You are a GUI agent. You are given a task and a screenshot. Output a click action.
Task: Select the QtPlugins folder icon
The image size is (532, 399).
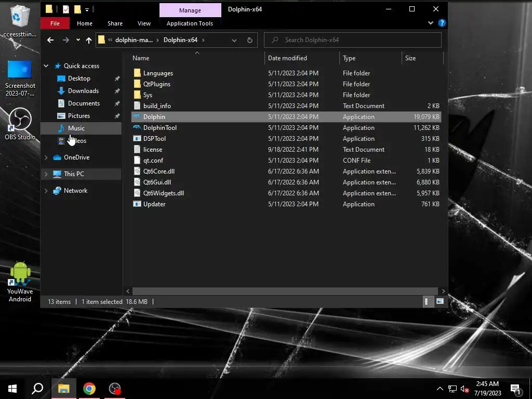point(137,84)
